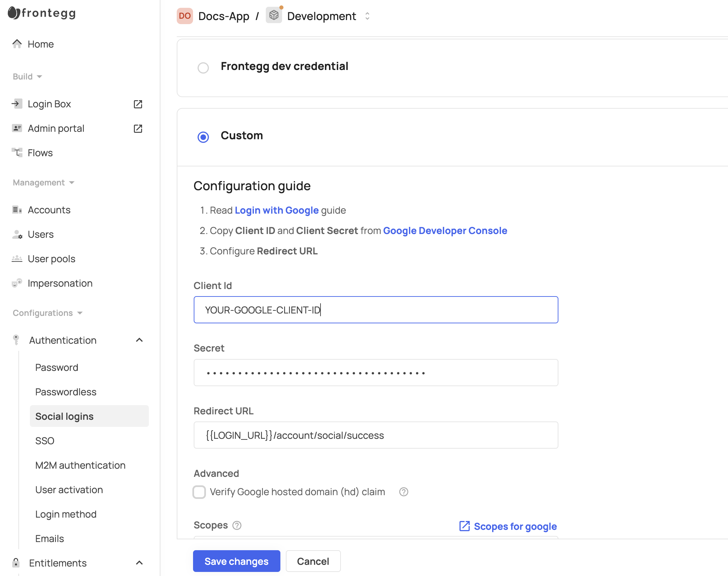The image size is (728, 576).
Task: Open Google Developer Console link
Action: point(445,231)
